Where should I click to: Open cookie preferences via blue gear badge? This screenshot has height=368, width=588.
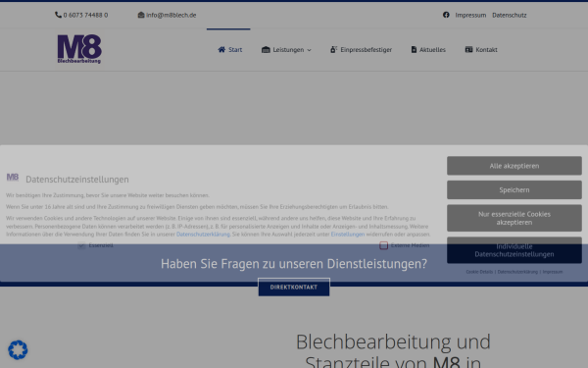pos(18,350)
